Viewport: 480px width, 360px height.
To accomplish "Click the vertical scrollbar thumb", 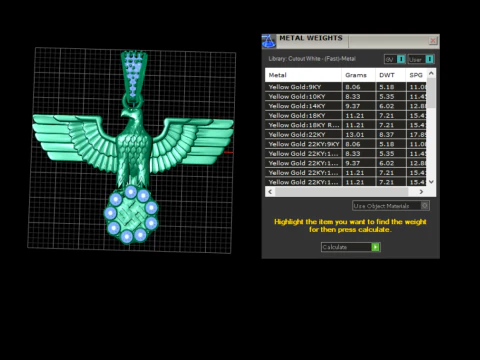I will click(431, 93).
